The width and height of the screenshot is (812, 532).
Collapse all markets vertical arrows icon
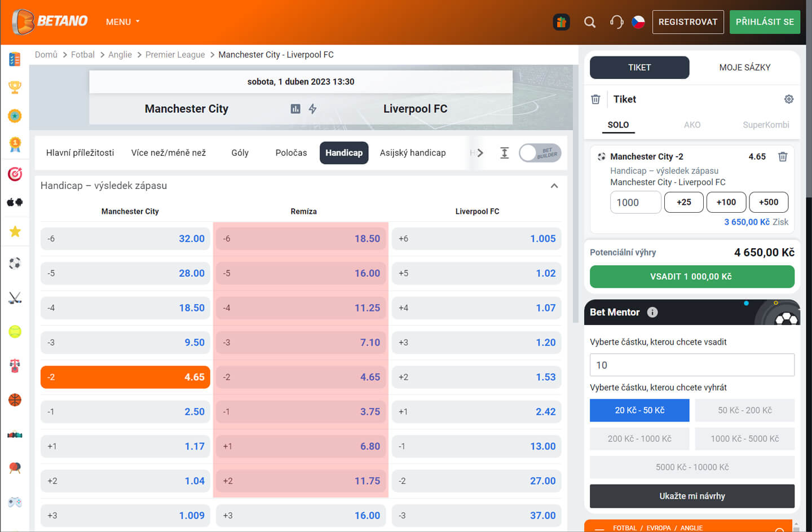pos(505,153)
